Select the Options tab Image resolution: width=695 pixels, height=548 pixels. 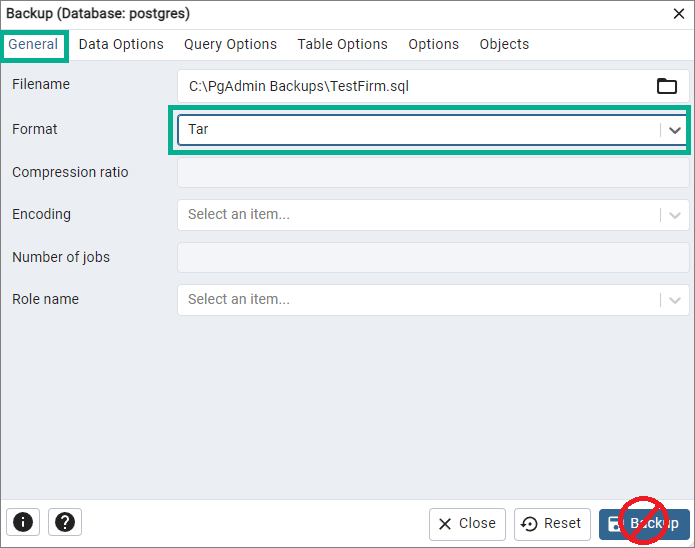[433, 44]
